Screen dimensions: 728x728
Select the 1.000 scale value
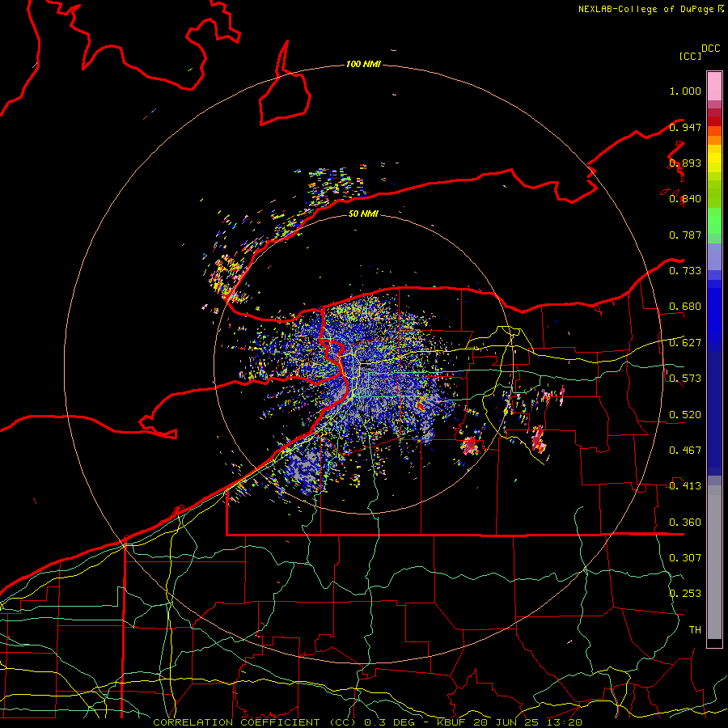pyautogui.click(x=685, y=91)
